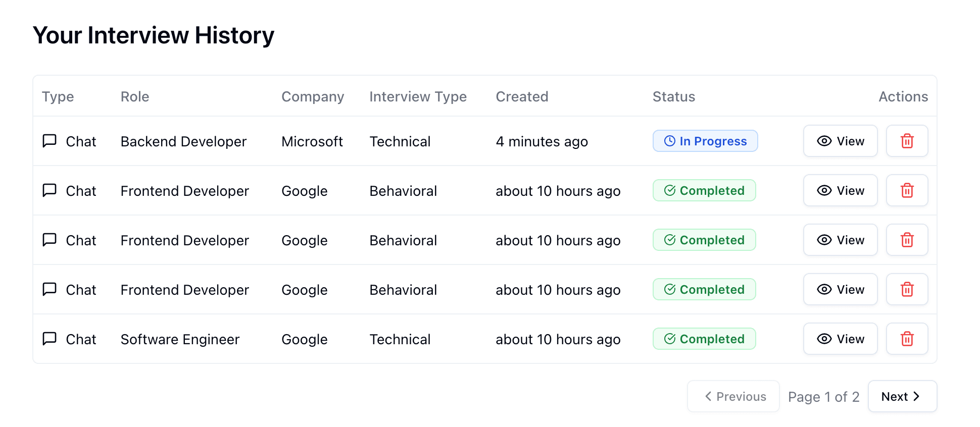Click the Role column header

point(135,96)
